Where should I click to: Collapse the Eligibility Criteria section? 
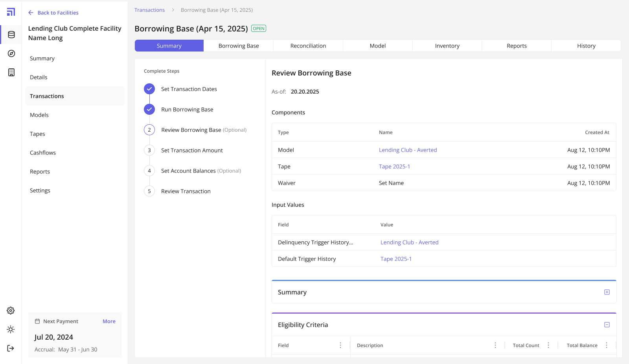[607, 325]
